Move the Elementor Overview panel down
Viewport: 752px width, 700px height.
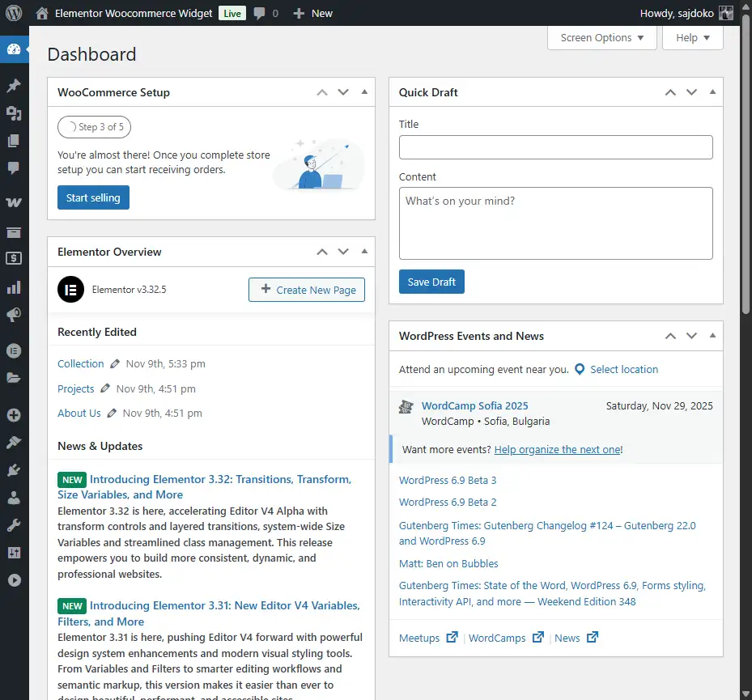pos(343,252)
